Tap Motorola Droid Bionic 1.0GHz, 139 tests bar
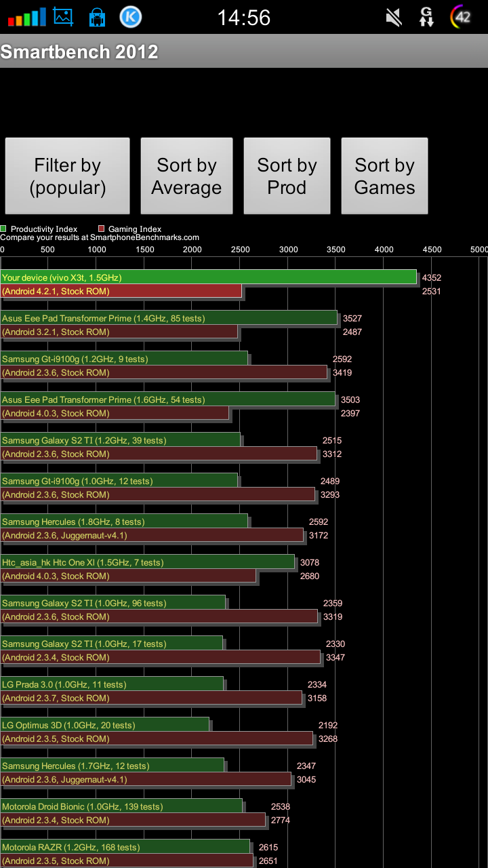Viewport: 488px width, 868px height. pos(121,806)
